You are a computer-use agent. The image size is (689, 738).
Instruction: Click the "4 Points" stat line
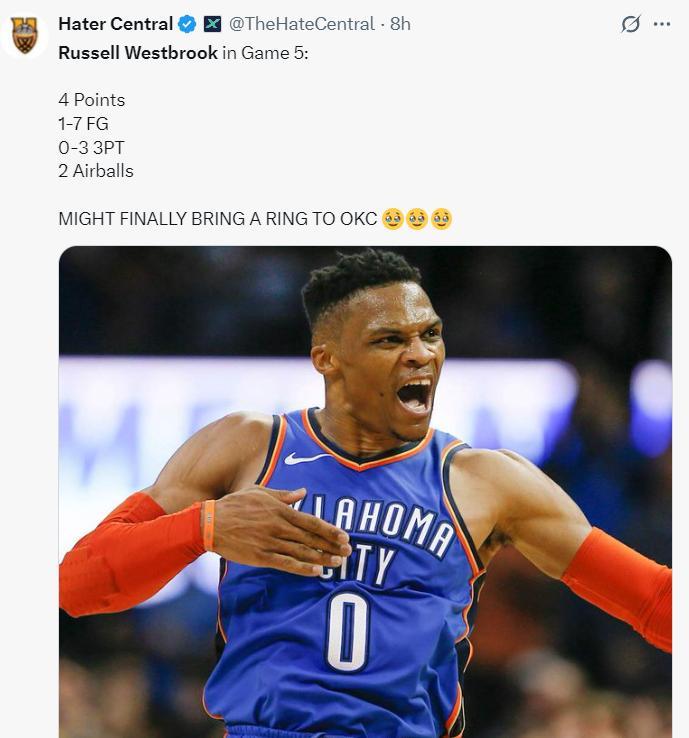coord(92,100)
